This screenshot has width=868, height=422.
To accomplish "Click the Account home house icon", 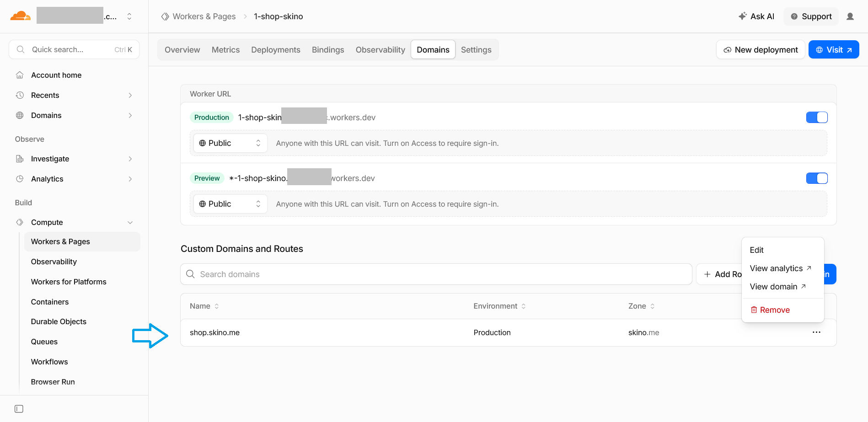I will click(x=20, y=75).
